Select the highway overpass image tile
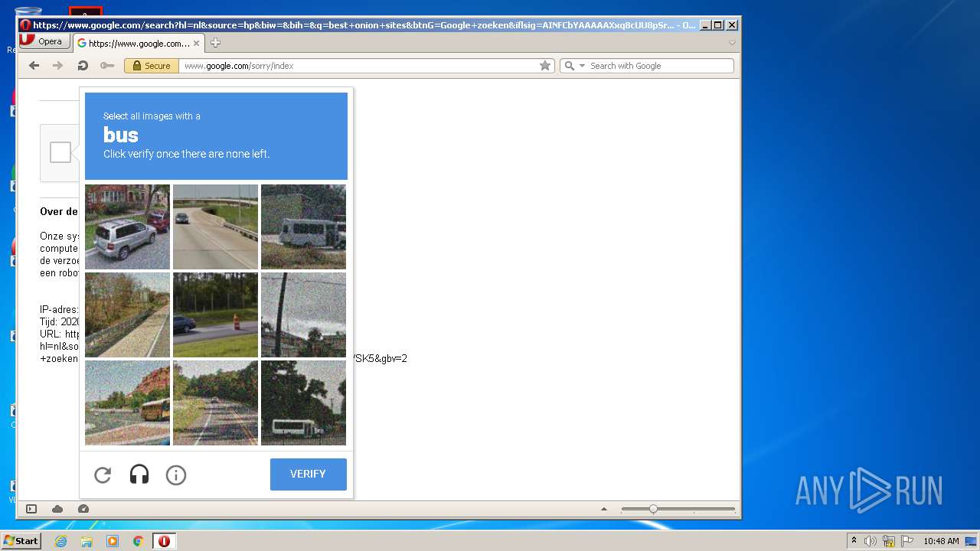This screenshot has height=551, width=980. click(x=215, y=227)
